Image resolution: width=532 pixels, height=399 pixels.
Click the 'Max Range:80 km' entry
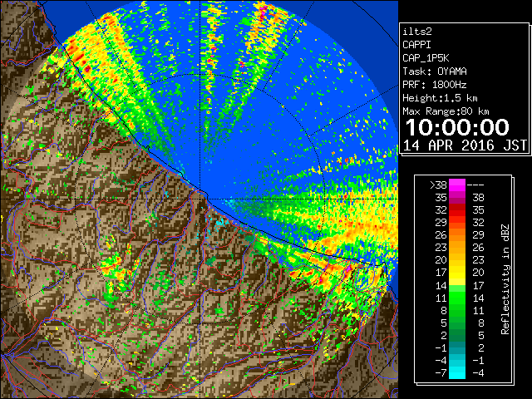pyautogui.click(x=446, y=111)
